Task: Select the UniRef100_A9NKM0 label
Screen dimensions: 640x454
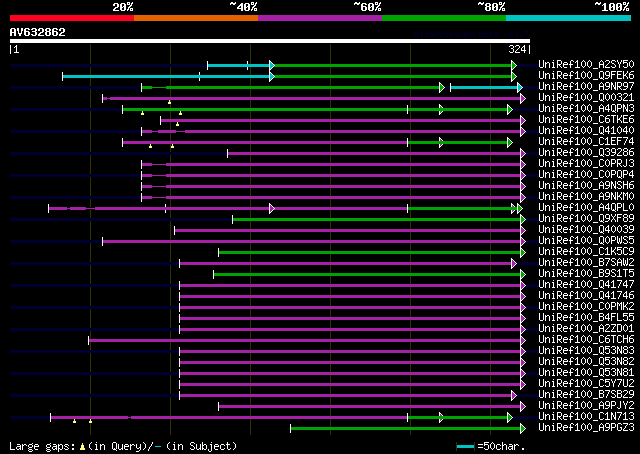Action: click(x=586, y=197)
